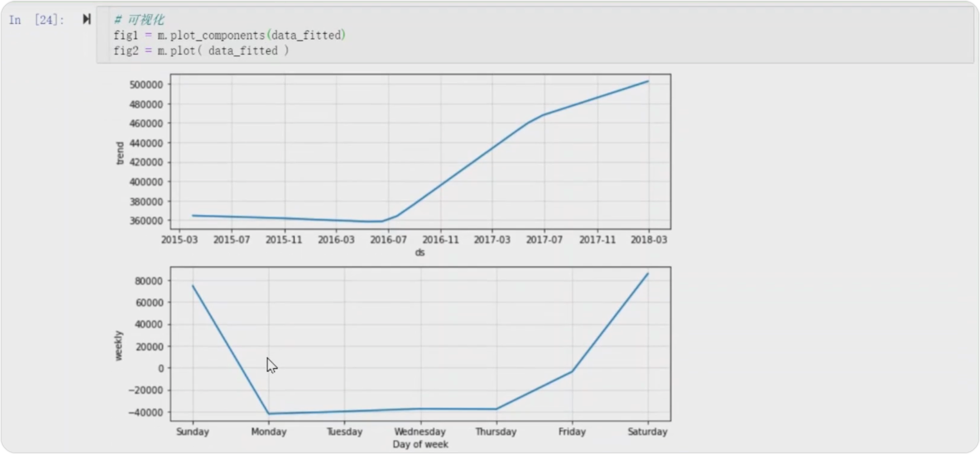Click the 2016-07 date tick on trend chart
This screenshot has height=454, width=980.
pyautogui.click(x=388, y=240)
